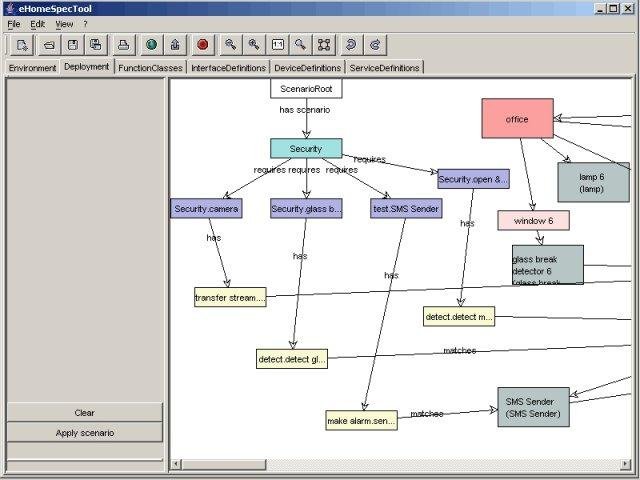Select the pink window 6 node
The width and height of the screenshot is (640, 480).
(533, 220)
